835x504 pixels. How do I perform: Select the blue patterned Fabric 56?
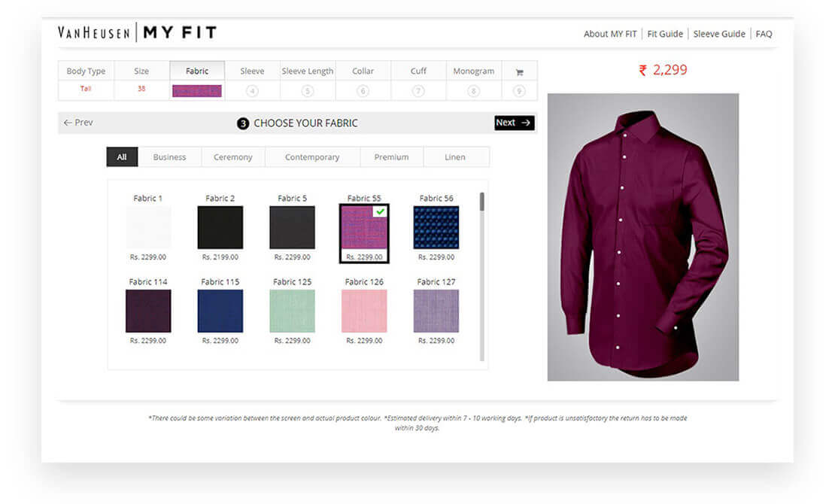coord(436,227)
